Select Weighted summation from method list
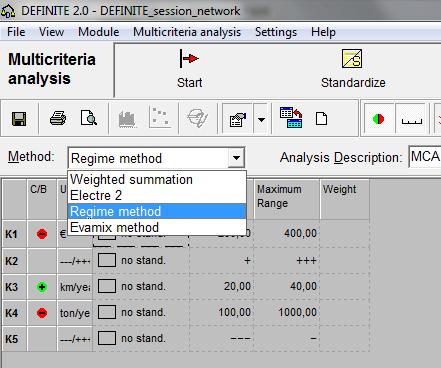Screen dimensions: 441x368 pyautogui.click(x=131, y=179)
